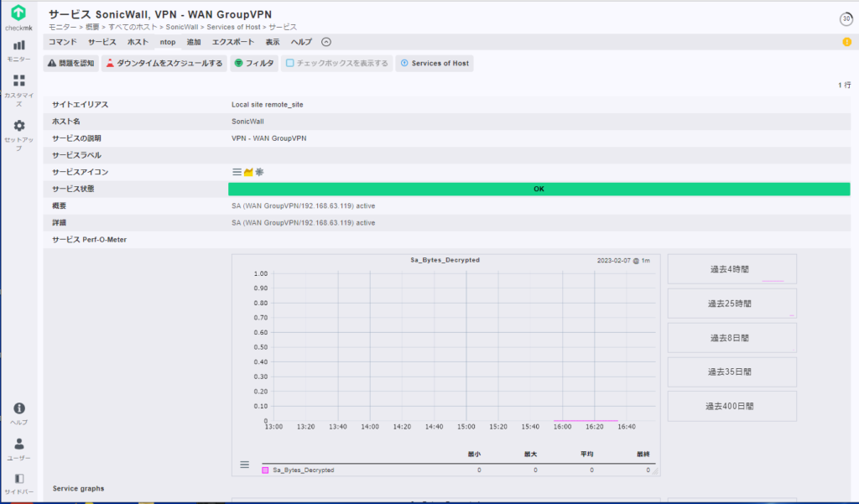
Task: Select the 過去400日間 graph thumbnail
Action: [731, 406]
